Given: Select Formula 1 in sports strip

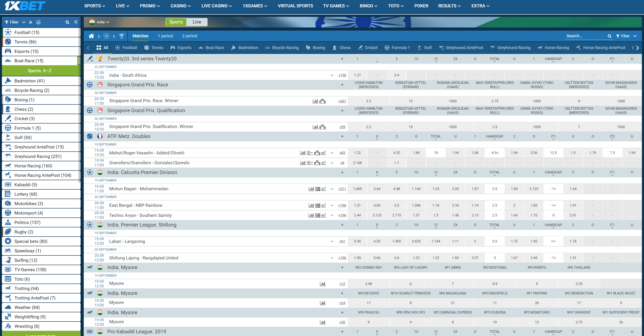Looking at the screenshot, I should [397, 48].
